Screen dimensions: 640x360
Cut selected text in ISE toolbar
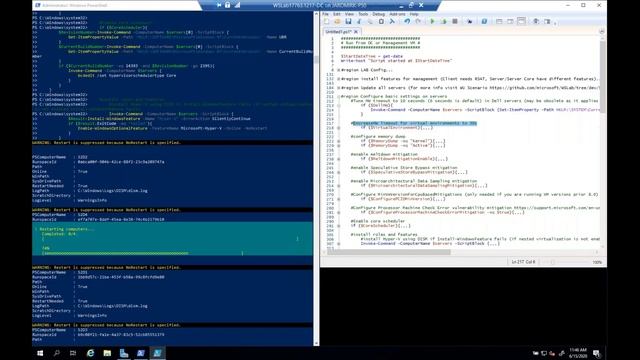point(359,21)
